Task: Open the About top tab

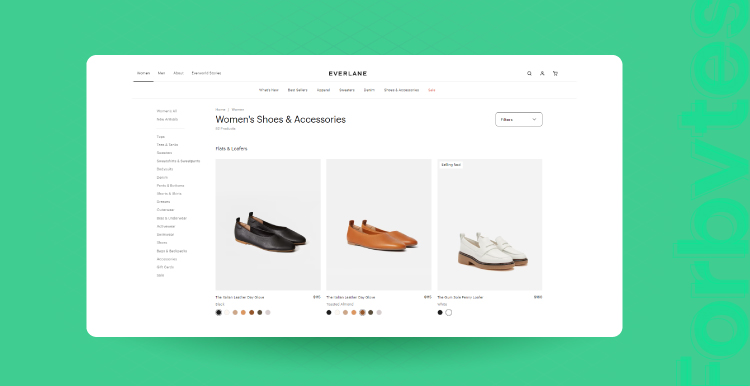Action: [x=178, y=73]
